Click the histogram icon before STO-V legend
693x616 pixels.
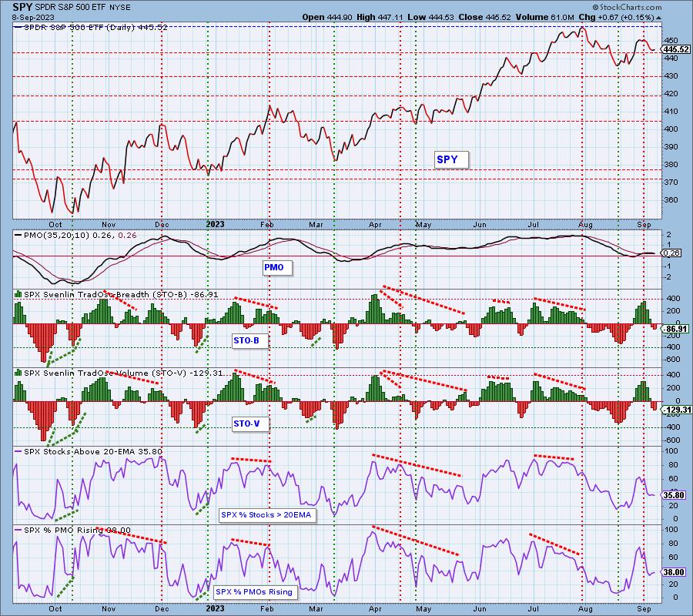[x=18, y=373]
